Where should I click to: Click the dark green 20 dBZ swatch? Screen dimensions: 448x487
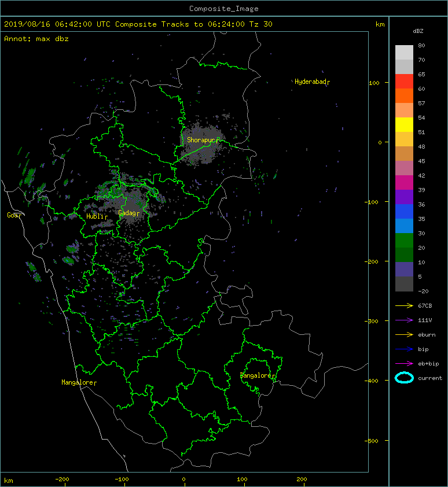(404, 254)
